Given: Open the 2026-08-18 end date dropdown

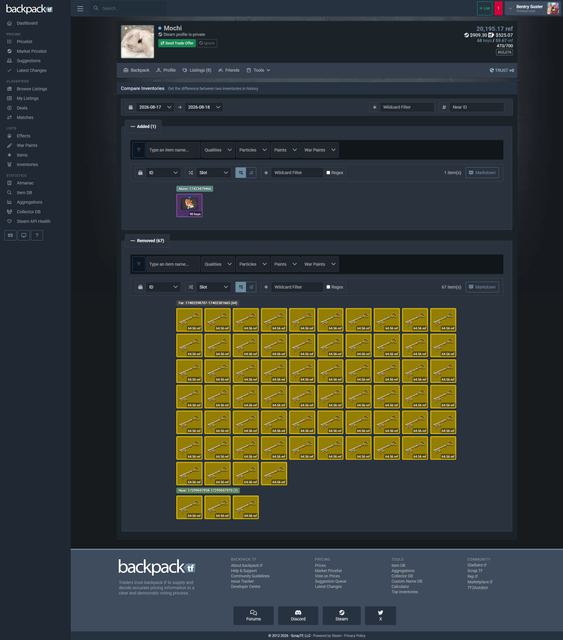Looking at the screenshot, I should pos(204,107).
